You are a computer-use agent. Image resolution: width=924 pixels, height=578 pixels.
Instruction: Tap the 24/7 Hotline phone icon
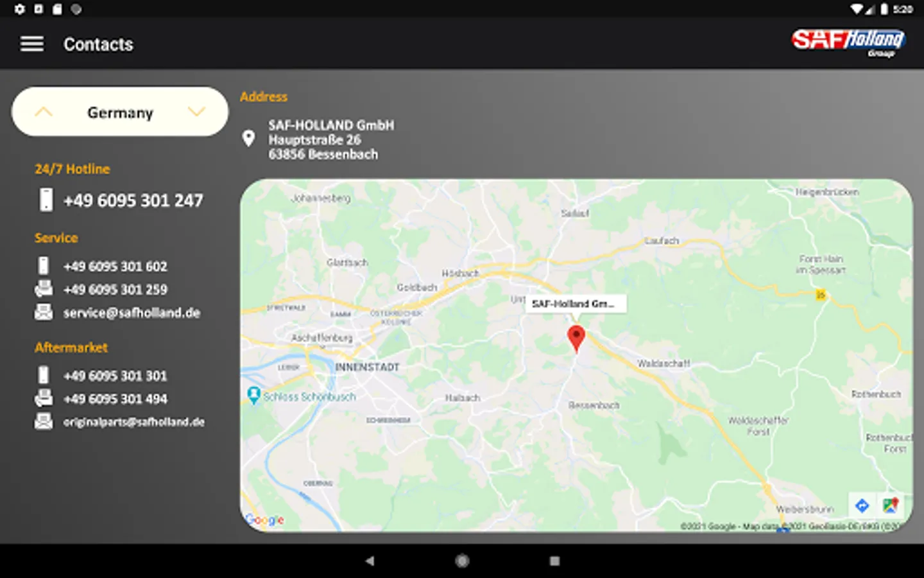pyautogui.click(x=46, y=200)
